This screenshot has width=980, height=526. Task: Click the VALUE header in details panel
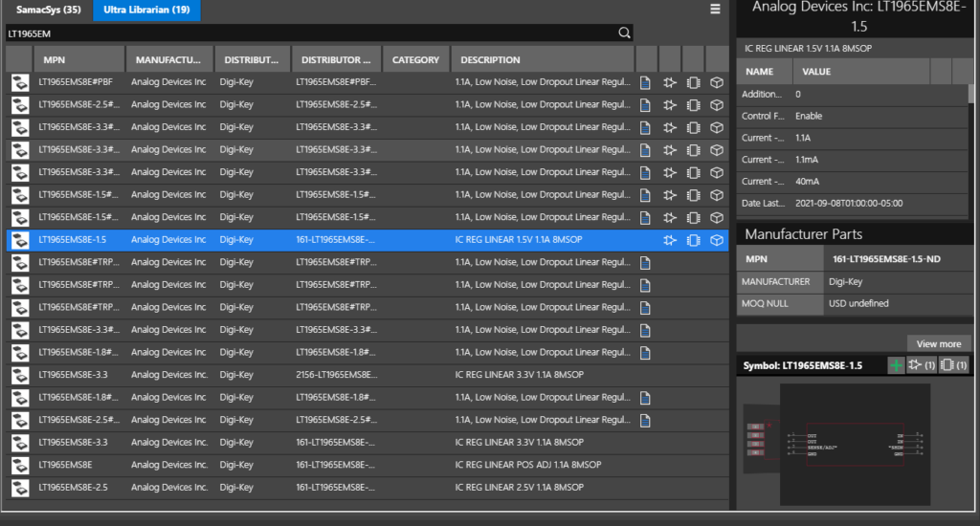861,72
